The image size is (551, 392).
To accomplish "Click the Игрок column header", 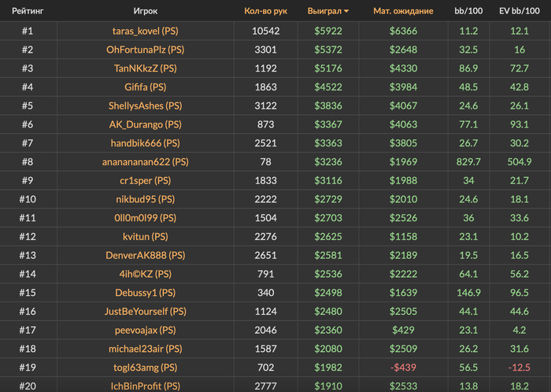I will [146, 12].
